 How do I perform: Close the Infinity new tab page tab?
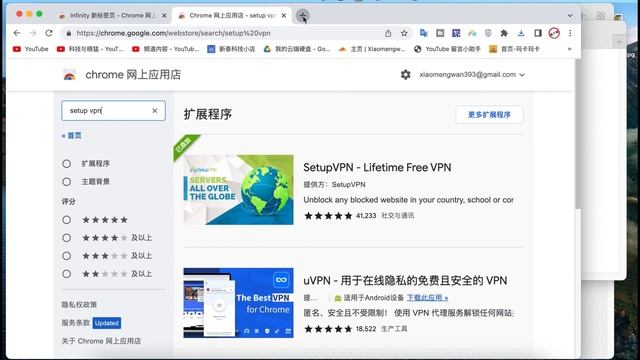point(164,16)
